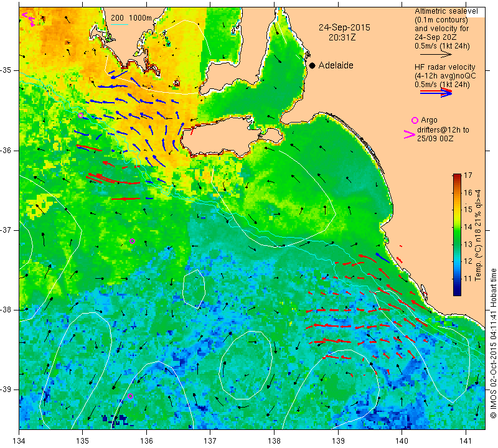Click the 141 longitude axis label
The height and width of the screenshot is (448, 498).
466,441
